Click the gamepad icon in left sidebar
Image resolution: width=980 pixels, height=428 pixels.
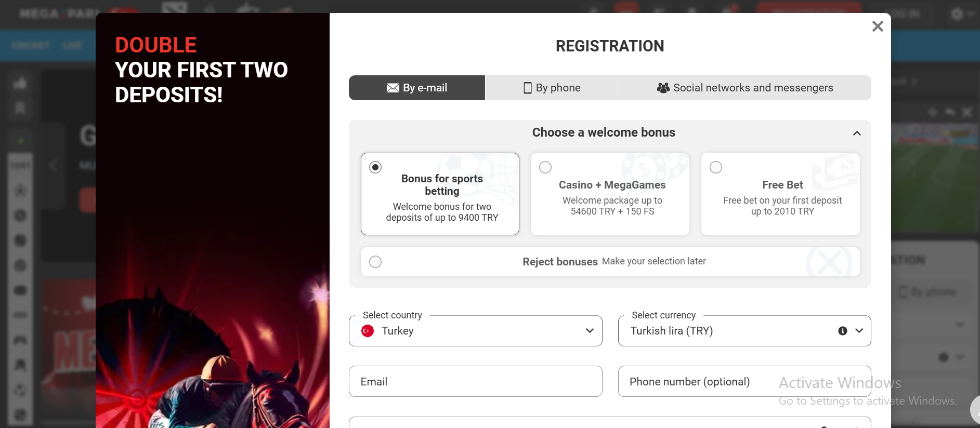pos(20,340)
